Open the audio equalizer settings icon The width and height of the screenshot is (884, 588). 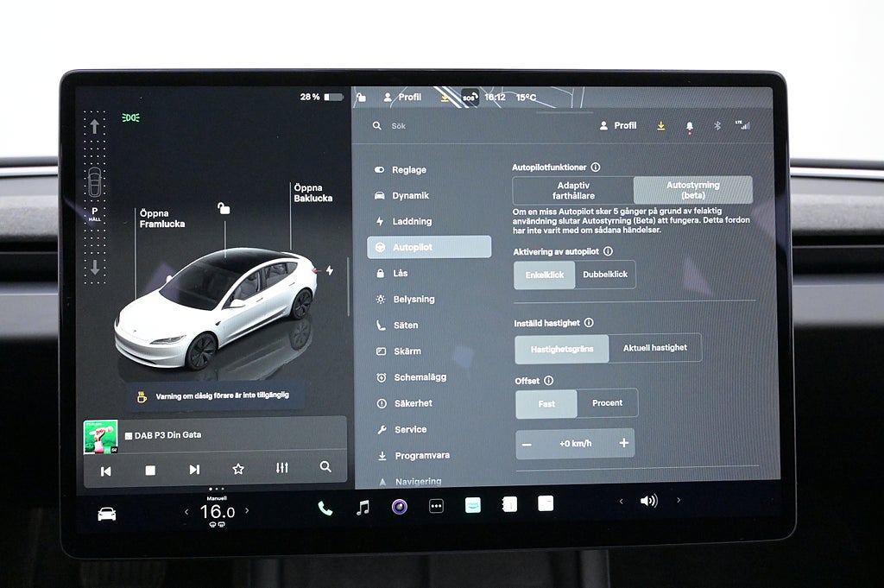click(281, 468)
